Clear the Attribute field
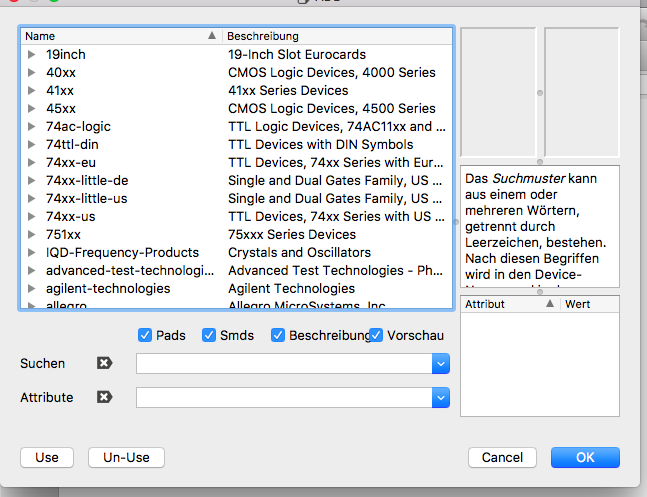Image resolution: width=647 pixels, height=497 pixels. 104,397
